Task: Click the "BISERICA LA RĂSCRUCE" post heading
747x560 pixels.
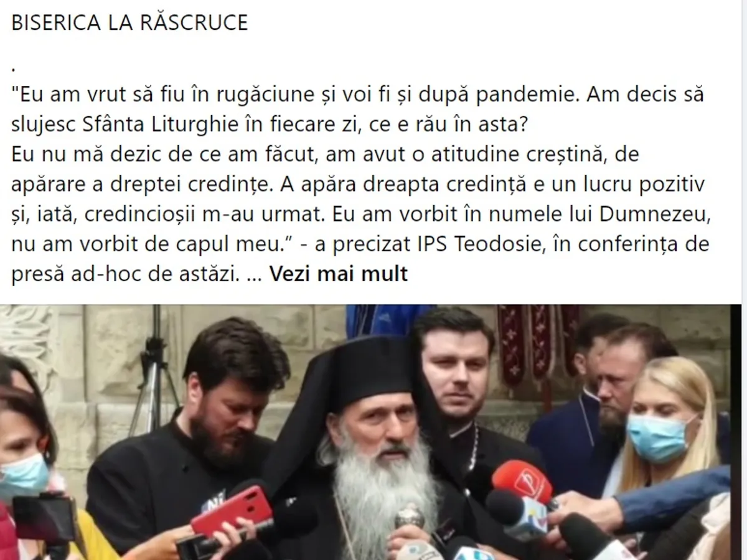Action: 129,24
